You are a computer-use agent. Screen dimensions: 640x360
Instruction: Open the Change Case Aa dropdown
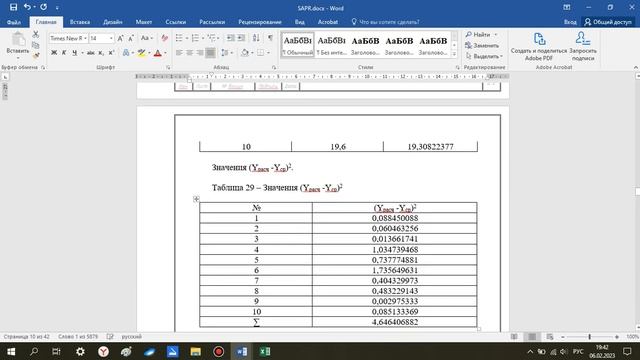pyautogui.click(x=147, y=38)
